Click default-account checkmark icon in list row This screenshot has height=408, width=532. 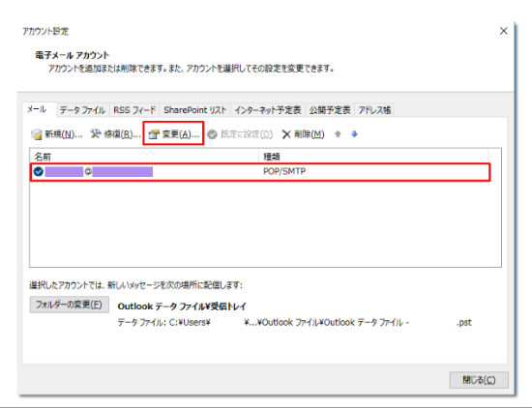pyautogui.click(x=39, y=171)
